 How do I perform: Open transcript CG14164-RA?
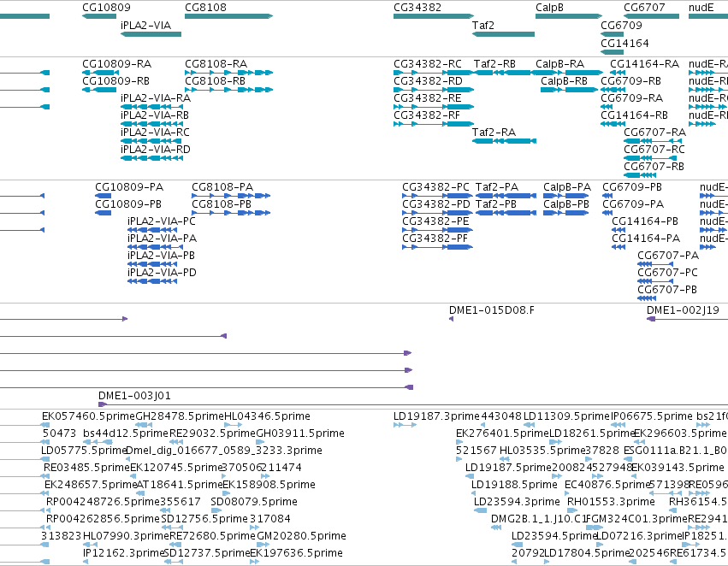(644, 63)
